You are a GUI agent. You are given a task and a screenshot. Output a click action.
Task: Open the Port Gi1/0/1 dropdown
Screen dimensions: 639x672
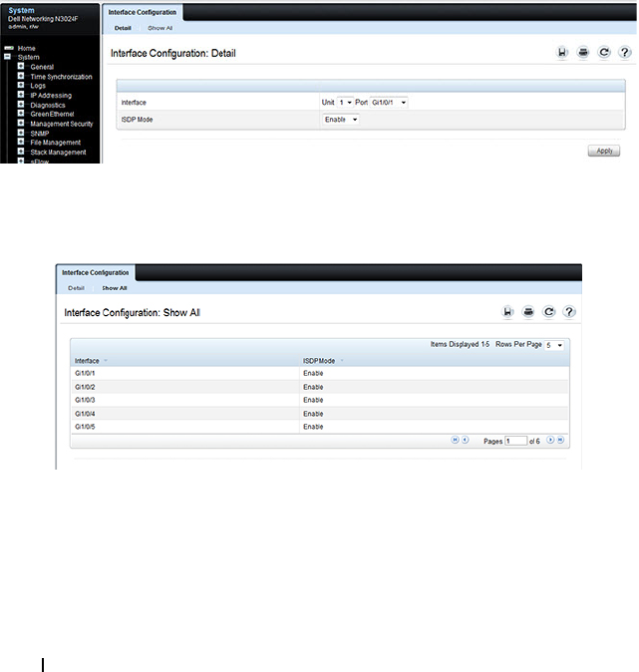[389, 103]
